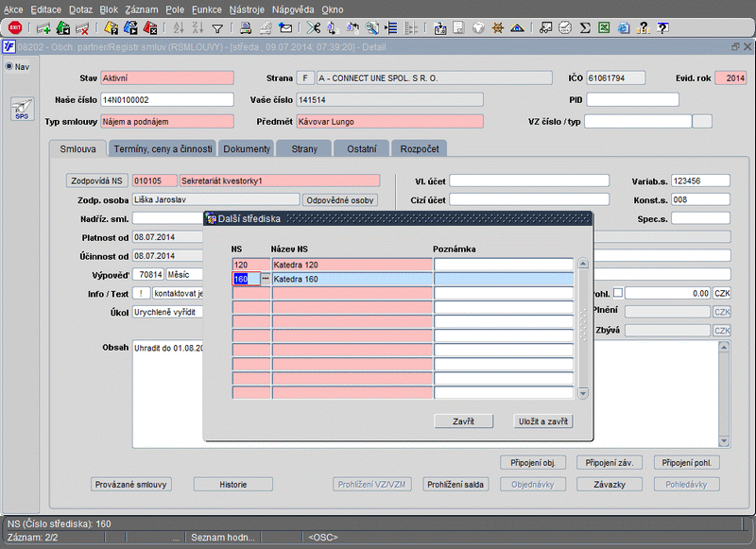Viewport: 756px width, 549px height.
Task: Select the Nav radio button
Action: [x=9, y=67]
